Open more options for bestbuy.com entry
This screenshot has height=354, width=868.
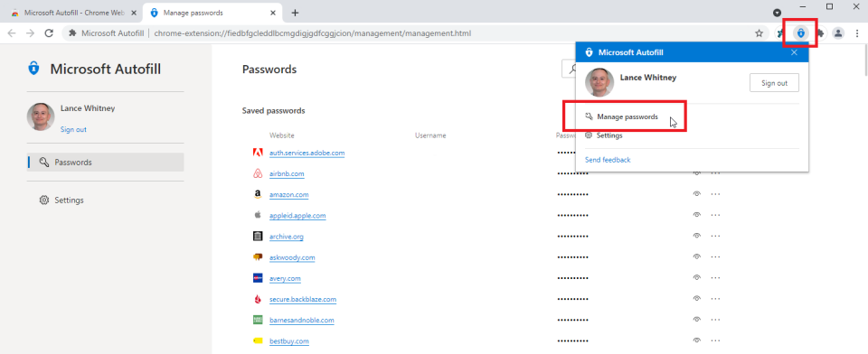(715, 340)
